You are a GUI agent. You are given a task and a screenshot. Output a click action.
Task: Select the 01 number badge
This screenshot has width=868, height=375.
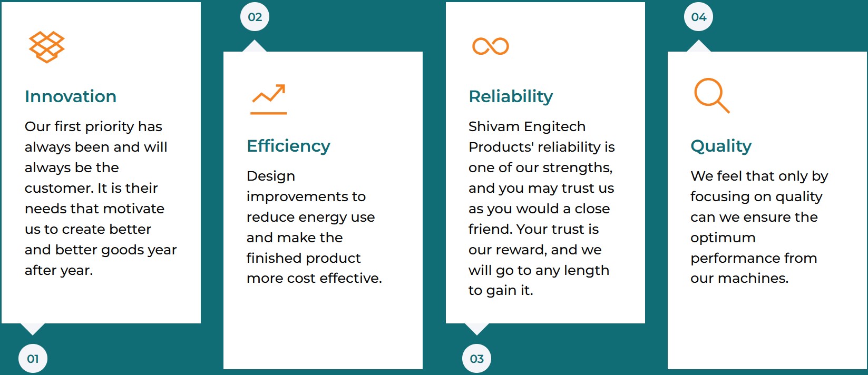point(33,359)
